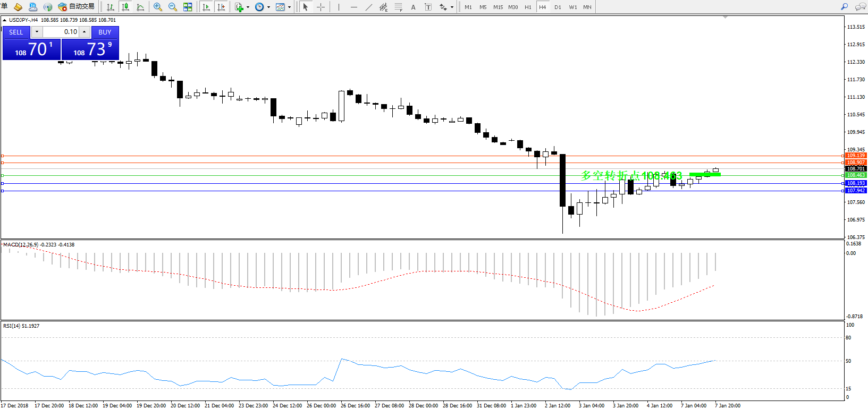Expand the chart templates dropdown arrow

(290, 7)
